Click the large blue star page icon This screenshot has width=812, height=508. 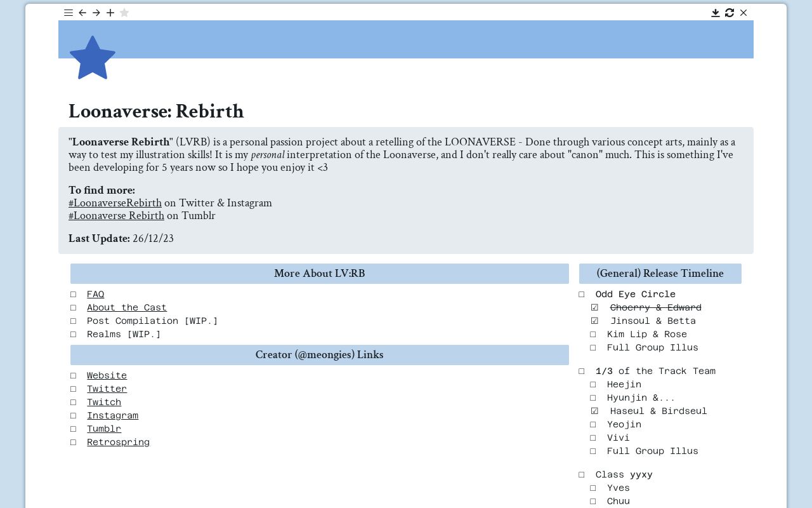click(93, 58)
